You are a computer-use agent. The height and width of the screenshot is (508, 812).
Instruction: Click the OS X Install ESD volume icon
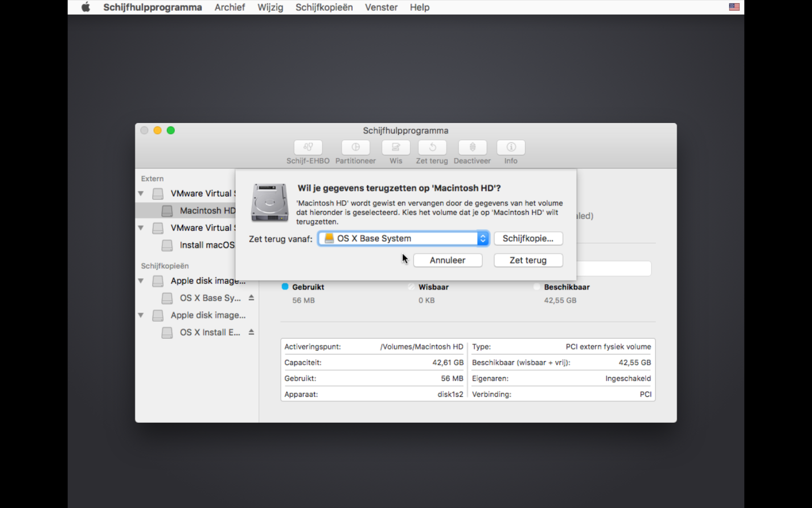167,333
